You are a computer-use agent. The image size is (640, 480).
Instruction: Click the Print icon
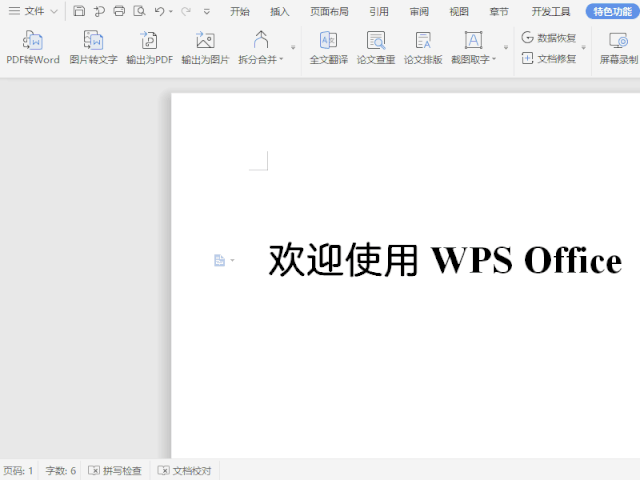pos(119,11)
